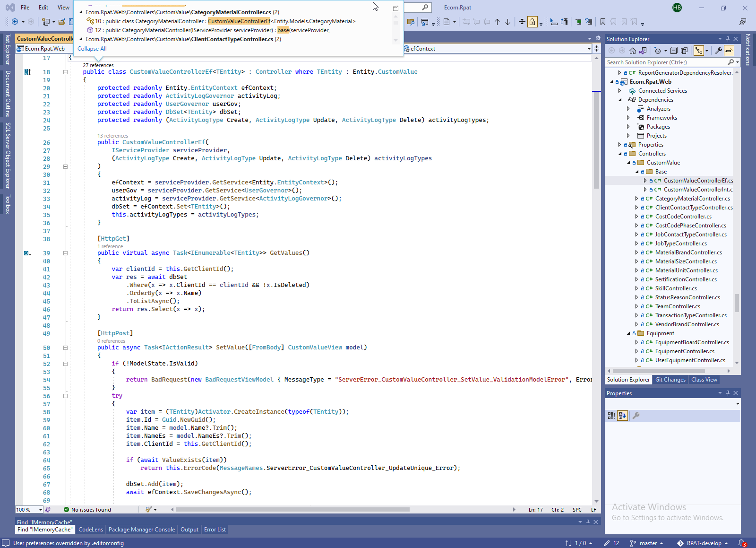The image size is (756, 548).
Task: Click the Collapse All link in popup
Action: pyautogui.click(x=92, y=49)
